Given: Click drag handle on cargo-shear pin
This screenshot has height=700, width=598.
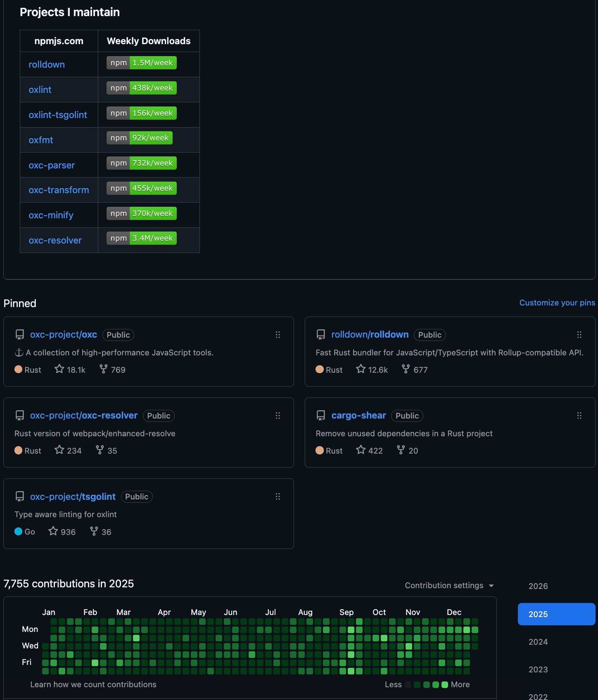Looking at the screenshot, I should [x=579, y=416].
